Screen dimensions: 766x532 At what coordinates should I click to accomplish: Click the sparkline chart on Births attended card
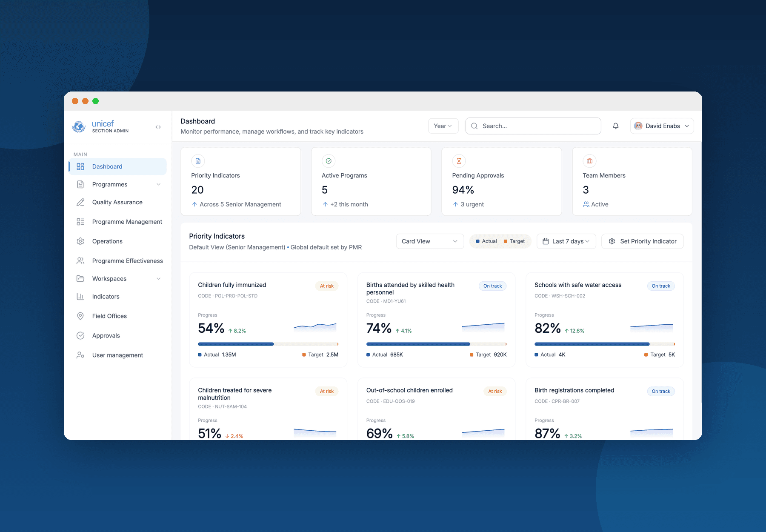click(483, 327)
